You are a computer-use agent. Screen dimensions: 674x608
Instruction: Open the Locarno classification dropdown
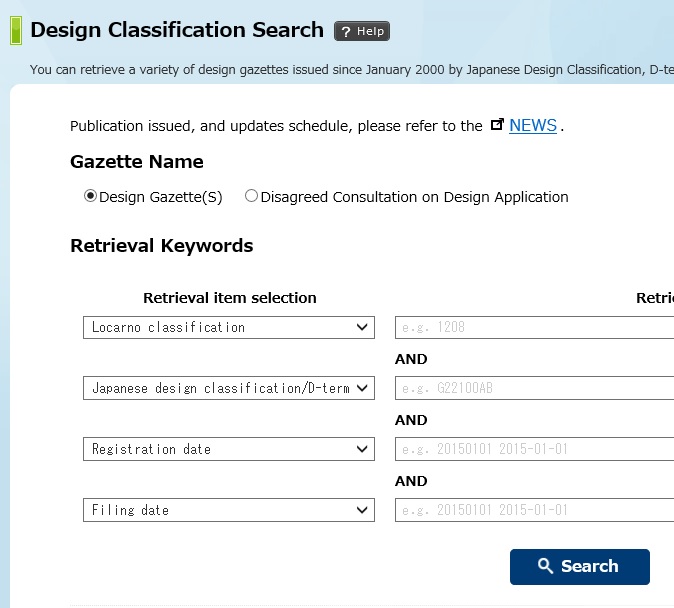click(x=228, y=327)
